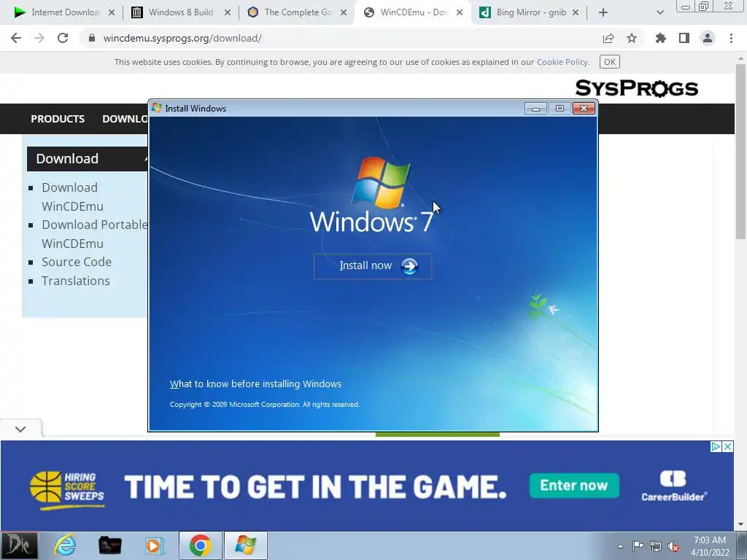Screen dimensions: 747x560
Task: Close the WinCDEmu tab
Action: (x=460, y=12)
